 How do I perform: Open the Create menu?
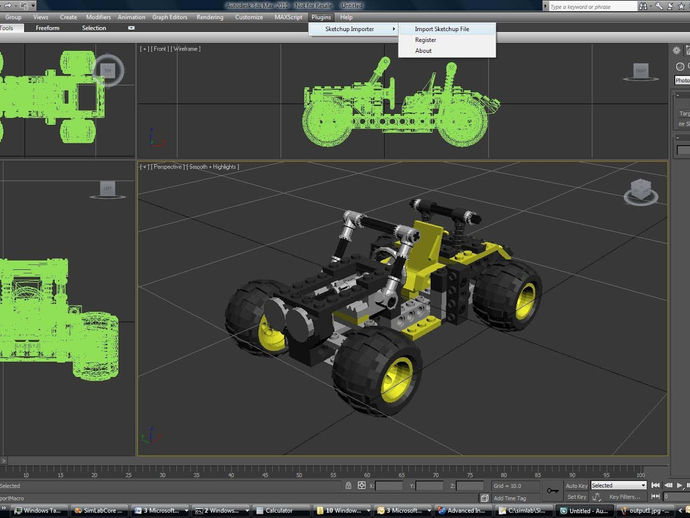point(68,17)
